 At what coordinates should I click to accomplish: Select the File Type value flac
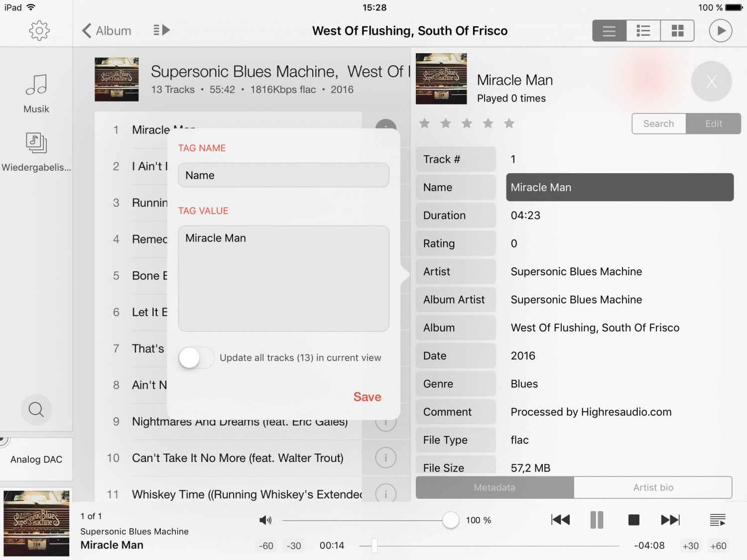(519, 440)
